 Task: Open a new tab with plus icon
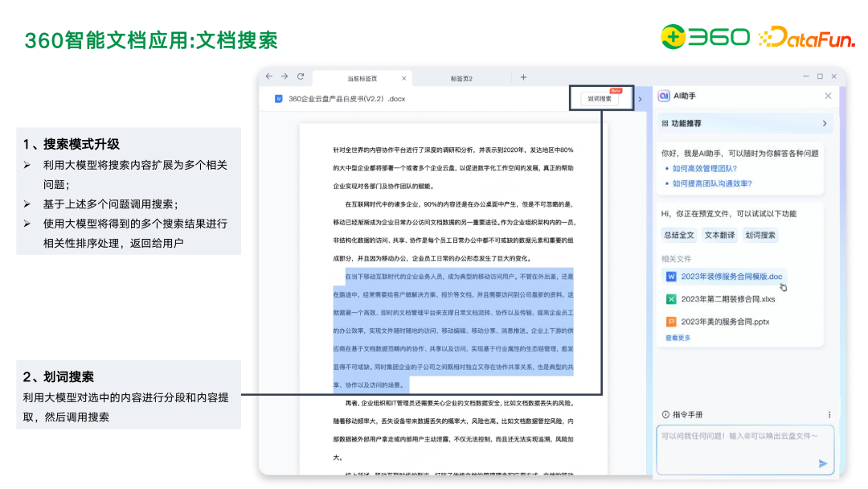(x=523, y=77)
